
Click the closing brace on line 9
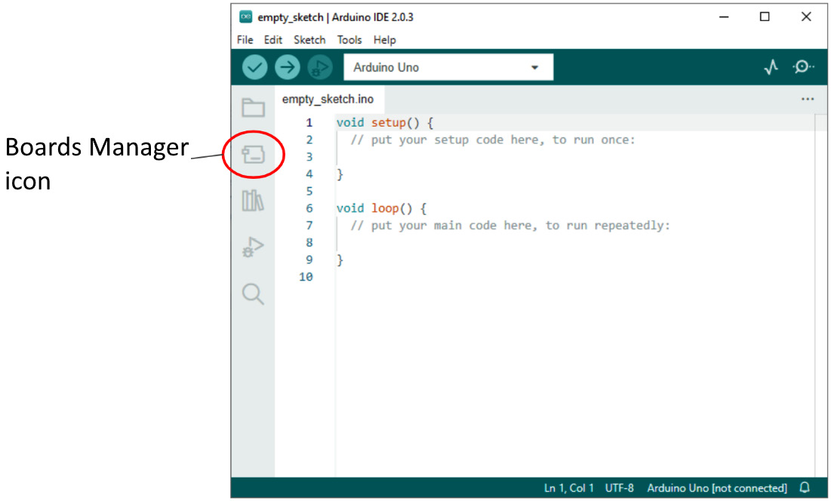pos(340,260)
